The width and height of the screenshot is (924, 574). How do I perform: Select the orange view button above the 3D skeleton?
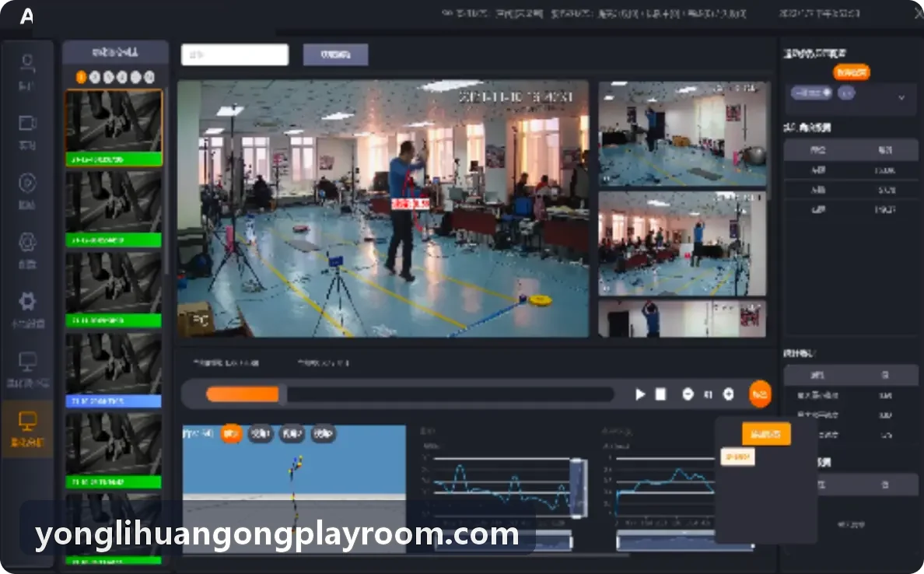click(x=231, y=434)
